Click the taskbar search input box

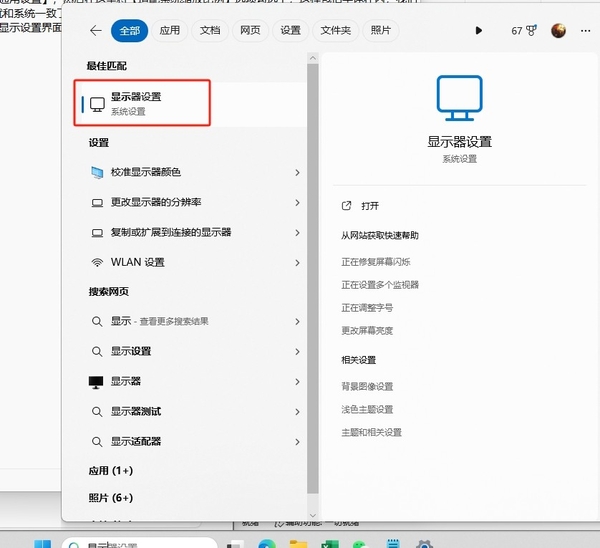140,545
